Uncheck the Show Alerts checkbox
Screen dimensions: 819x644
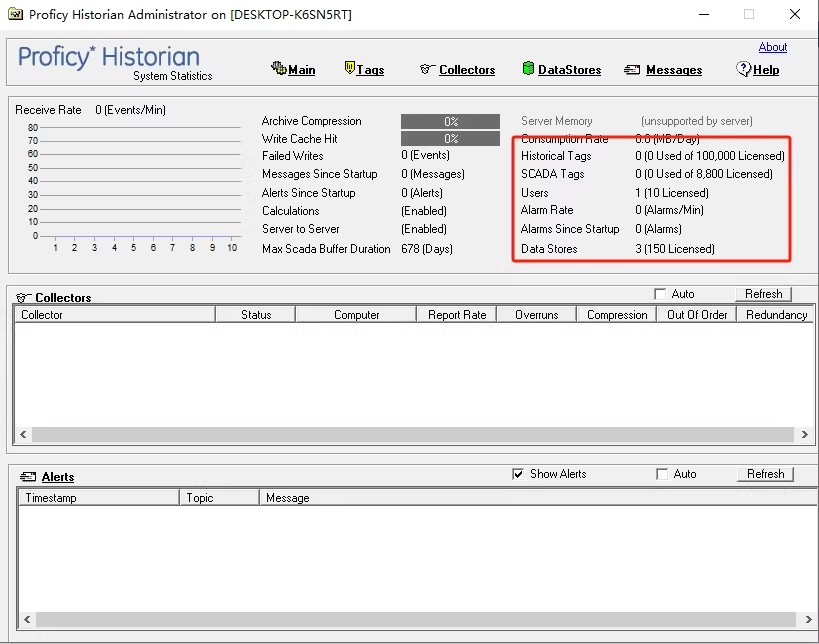[x=518, y=474]
